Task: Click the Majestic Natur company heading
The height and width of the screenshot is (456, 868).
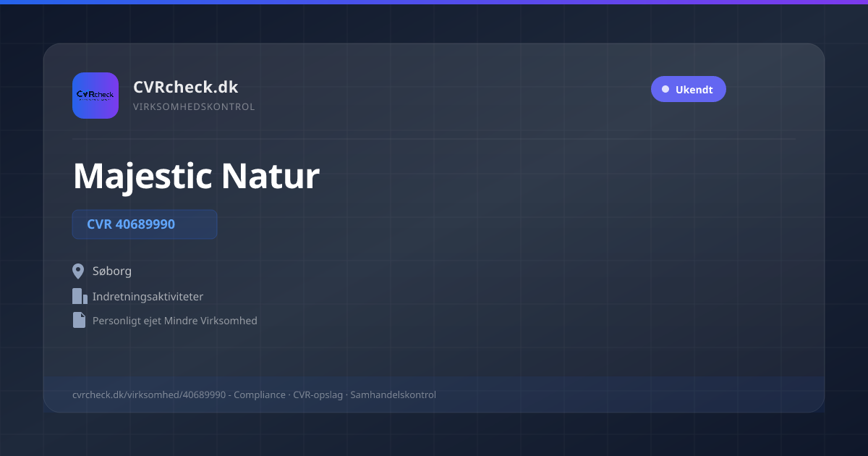Action: [x=196, y=175]
